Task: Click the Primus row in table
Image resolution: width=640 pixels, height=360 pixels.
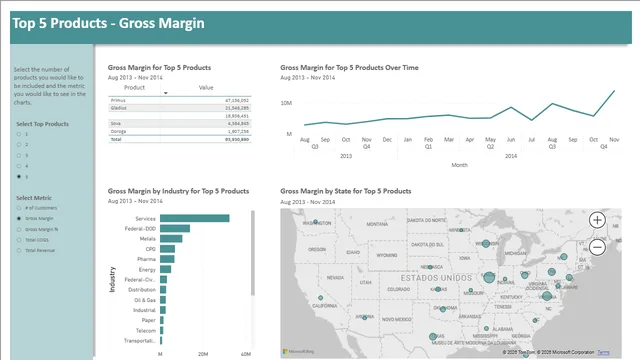Action: coord(180,100)
